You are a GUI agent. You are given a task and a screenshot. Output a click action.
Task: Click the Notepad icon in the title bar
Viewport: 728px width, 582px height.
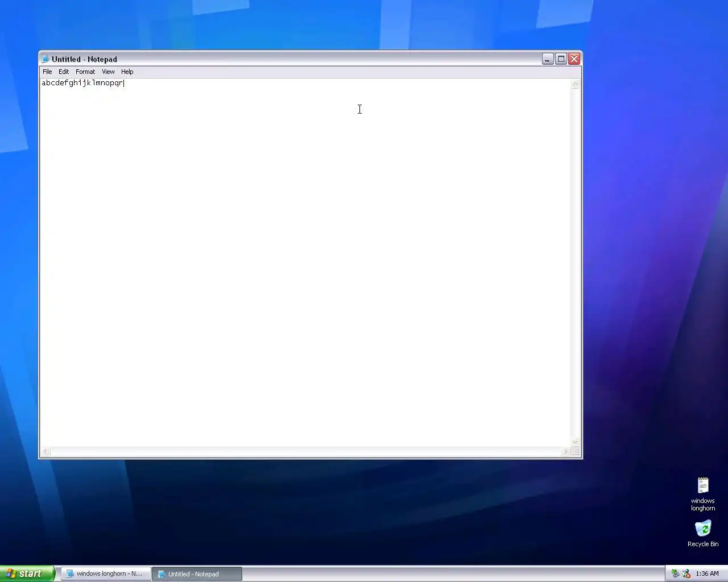coord(45,59)
